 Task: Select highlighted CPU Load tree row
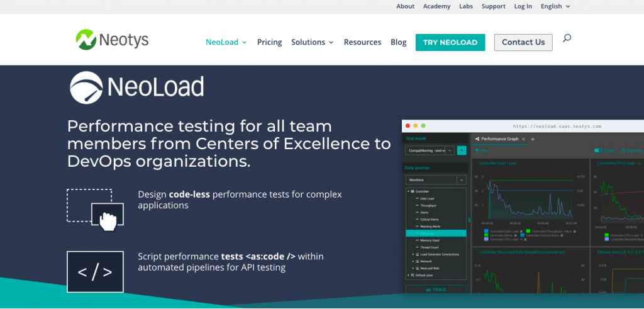pyautogui.click(x=436, y=233)
